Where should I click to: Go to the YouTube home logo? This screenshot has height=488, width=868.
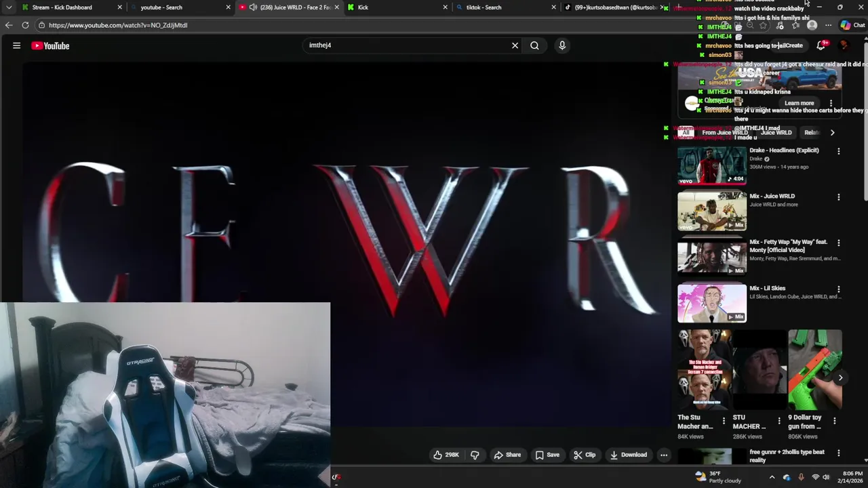pos(50,45)
